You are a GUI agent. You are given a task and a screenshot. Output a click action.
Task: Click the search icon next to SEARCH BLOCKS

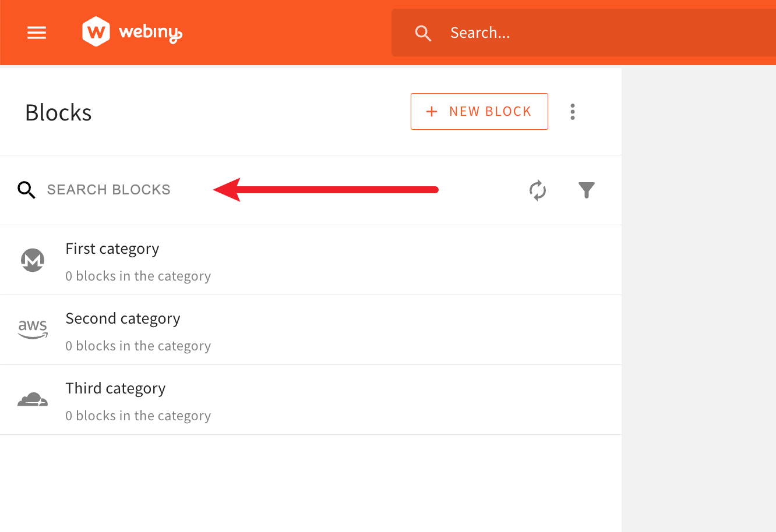pyautogui.click(x=26, y=190)
